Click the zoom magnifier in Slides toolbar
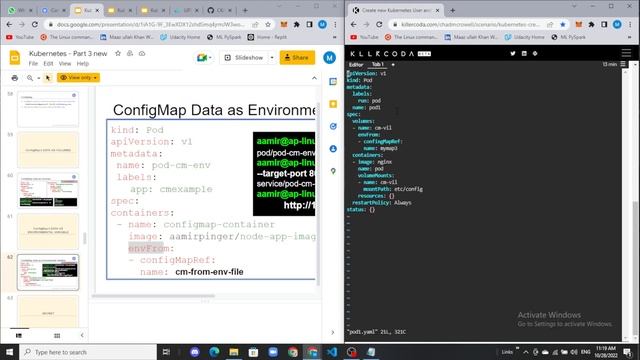This screenshot has width=640, height=360. click(30, 78)
